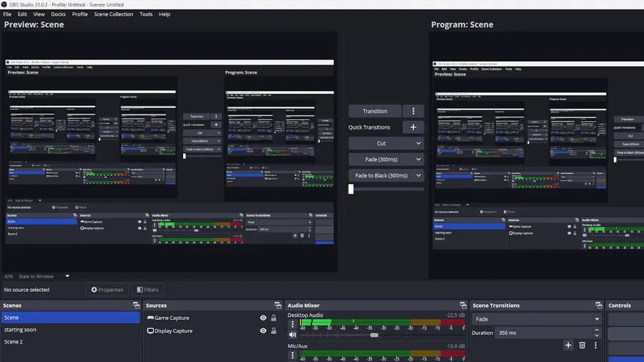644x362 pixels.
Task: Open scene transition properties three-dot menu
Action: click(595, 345)
